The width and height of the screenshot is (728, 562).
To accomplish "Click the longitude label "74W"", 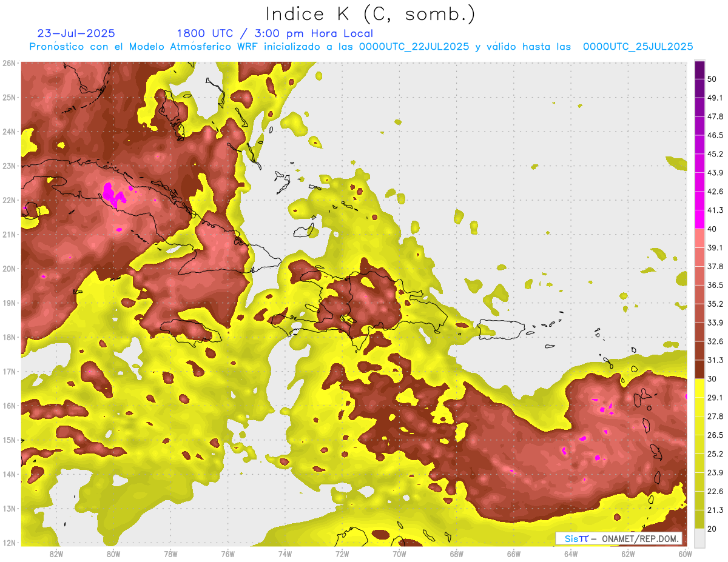I will pos(285,554).
